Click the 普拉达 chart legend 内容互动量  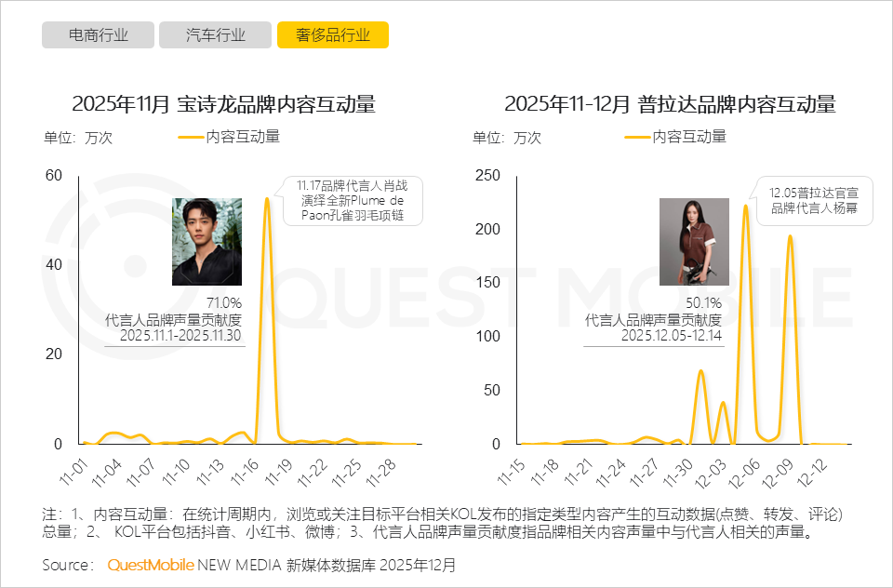(x=676, y=137)
